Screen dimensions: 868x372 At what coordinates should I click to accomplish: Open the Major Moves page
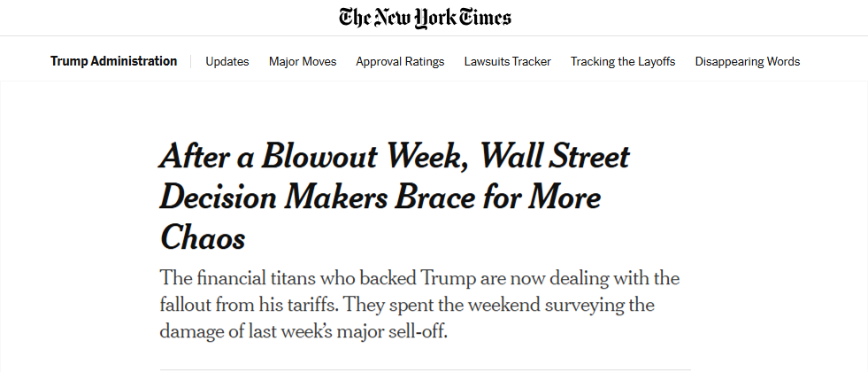click(303, 61)
